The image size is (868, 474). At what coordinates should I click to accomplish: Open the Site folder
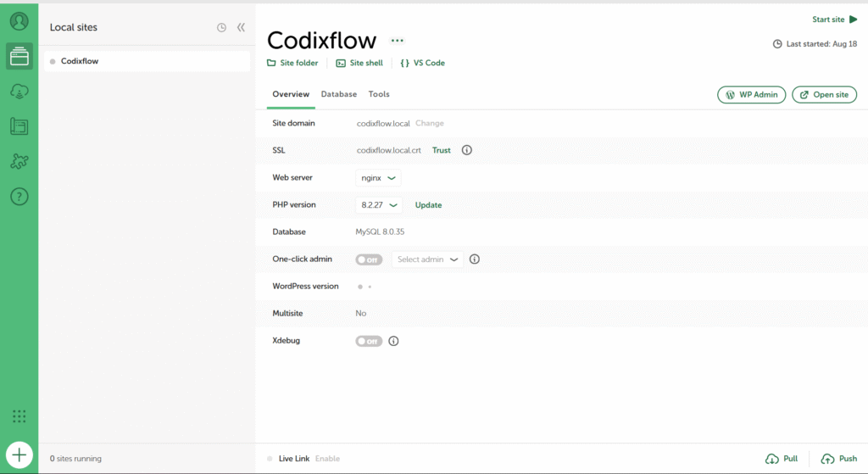click(292, 63)
